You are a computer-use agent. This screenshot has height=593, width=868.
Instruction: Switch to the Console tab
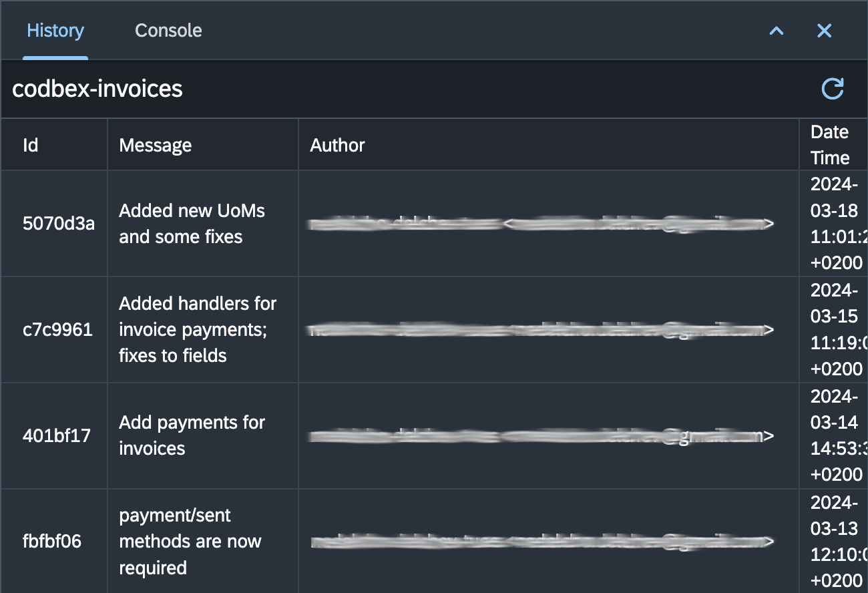tap(168, 31)
